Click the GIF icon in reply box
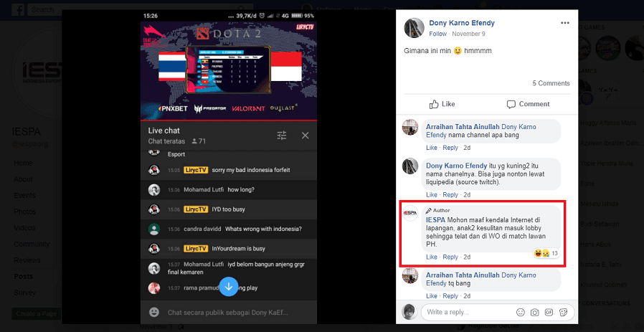 point(549,312)
